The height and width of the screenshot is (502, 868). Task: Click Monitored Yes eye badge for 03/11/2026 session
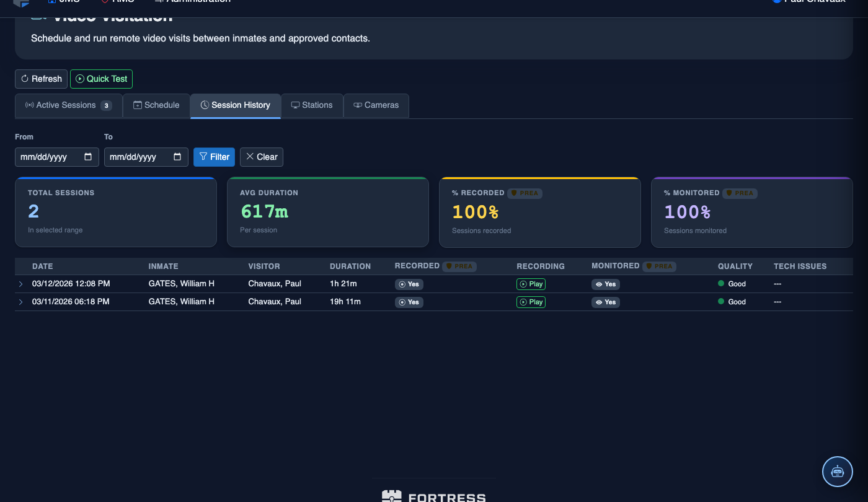point(606,302)
